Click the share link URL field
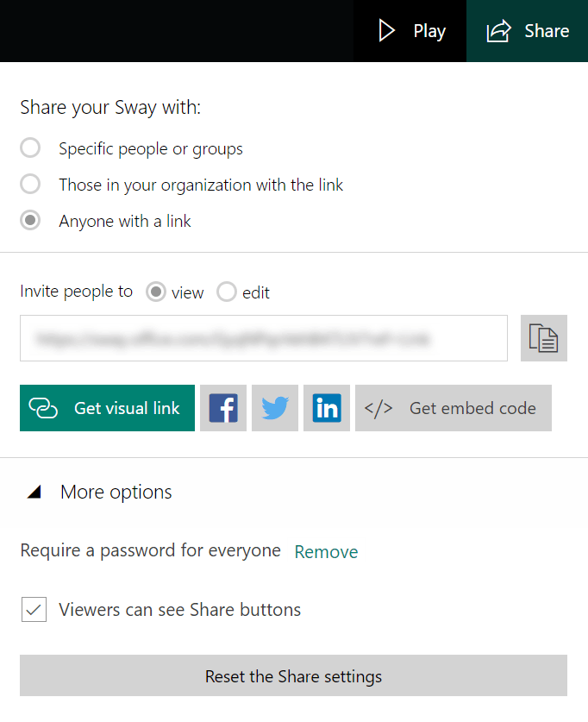The image size is (588, 722). pos(263,338)
